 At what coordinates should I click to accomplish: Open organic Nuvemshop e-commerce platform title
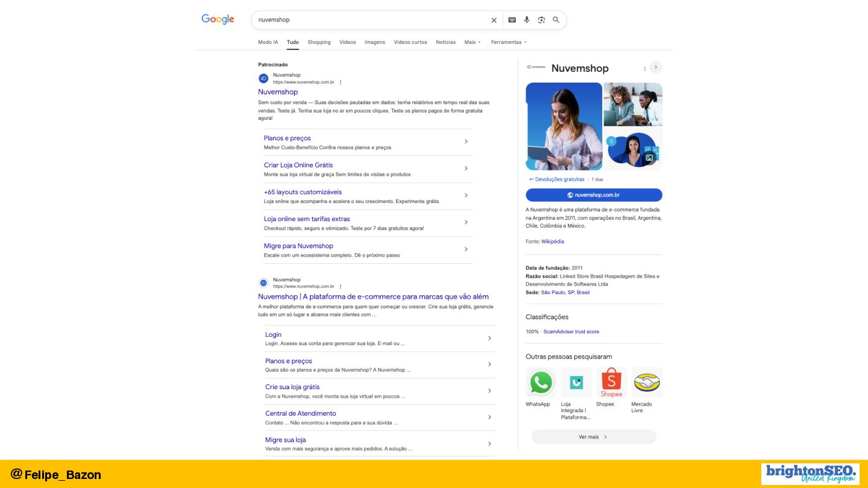click(x=373, y=296)
